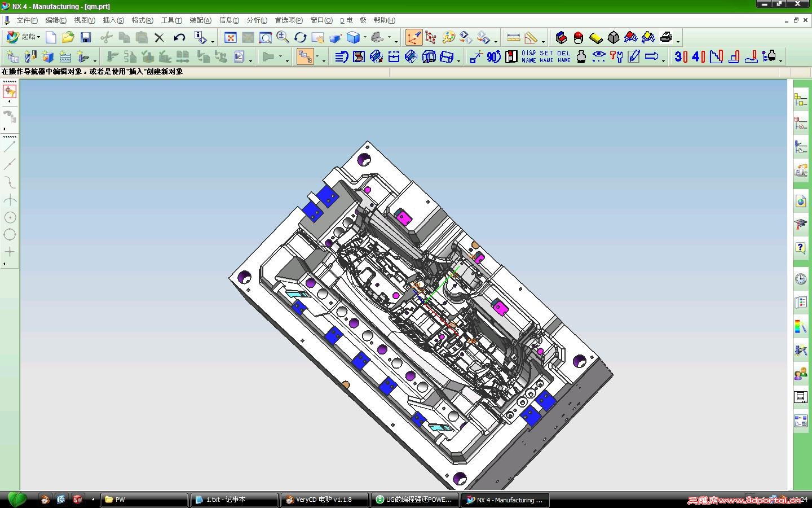The width and height of the screenshot is (812, 508).
Task: Open the 编辑(E) menu
Action: point(56,20)
